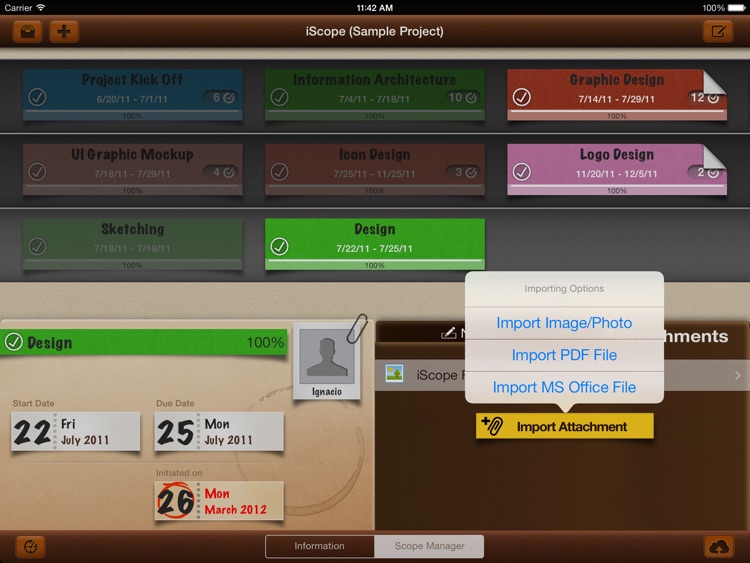Viewport: 750px width, 563px height.
Task: Switch to the Information tab
Action: click(x=320, y=546)
